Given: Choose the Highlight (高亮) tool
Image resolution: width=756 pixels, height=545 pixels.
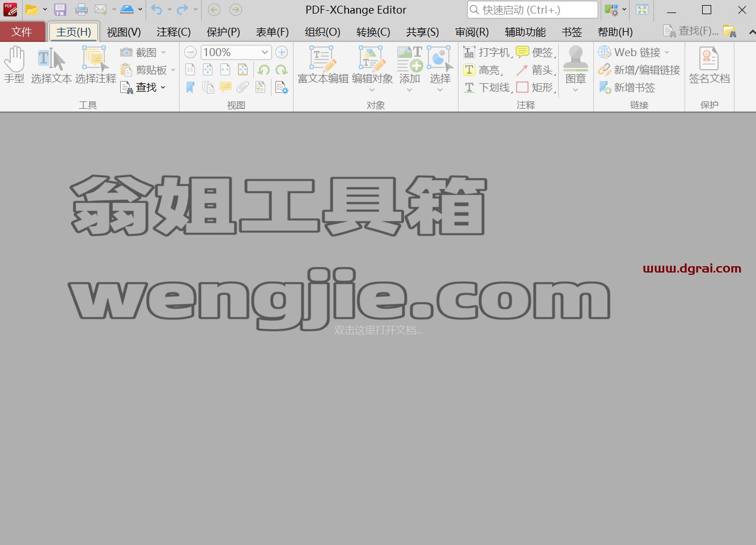Looking at the screenshot, I should [483, 70].
